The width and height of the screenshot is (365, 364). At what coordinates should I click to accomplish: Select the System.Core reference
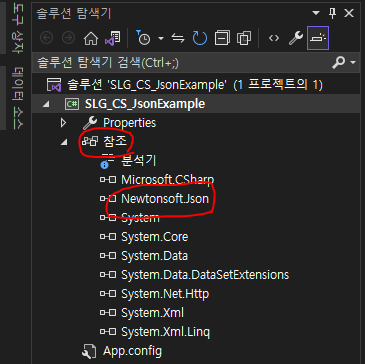point(155,237)
